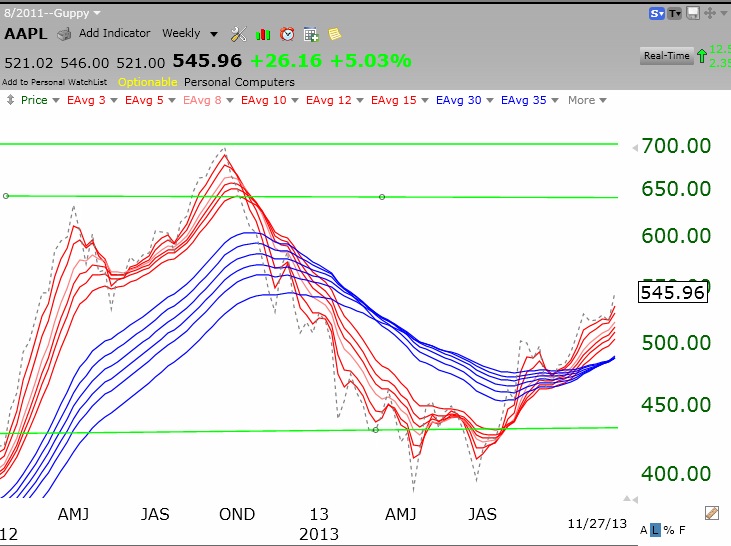Click the add-to-calendar grid icon
Viewport: 731px width, 546px height.
tap(311, 35)
